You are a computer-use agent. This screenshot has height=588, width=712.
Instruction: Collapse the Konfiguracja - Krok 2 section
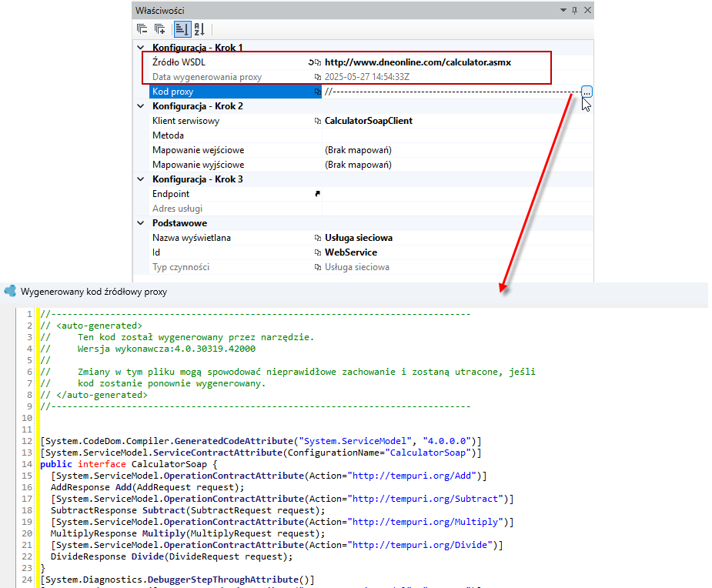click(x=141, y=105)
